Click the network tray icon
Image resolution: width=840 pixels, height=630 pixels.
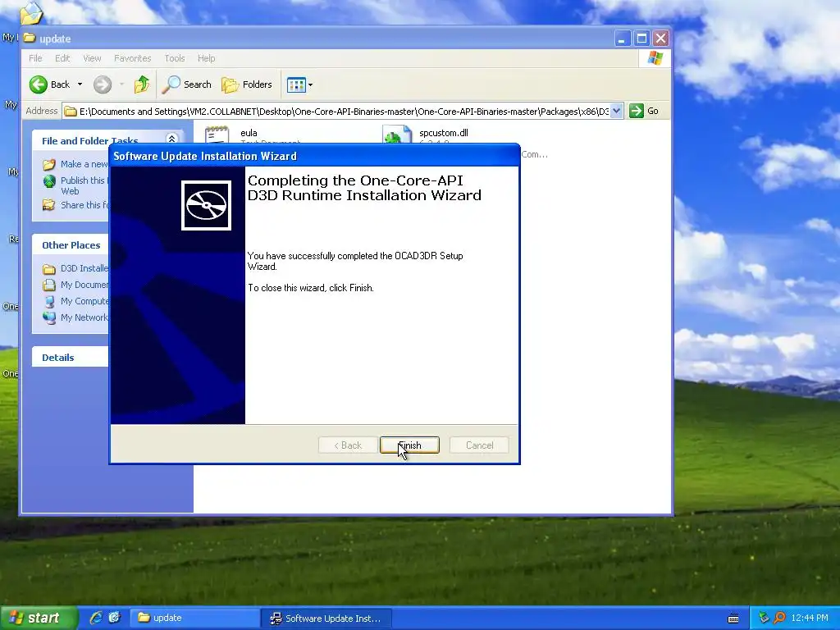click(764, 619)
